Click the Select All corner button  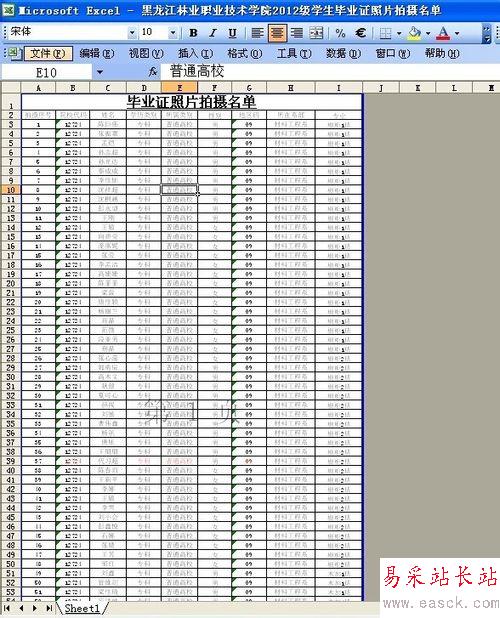click(x=11, y=87)
